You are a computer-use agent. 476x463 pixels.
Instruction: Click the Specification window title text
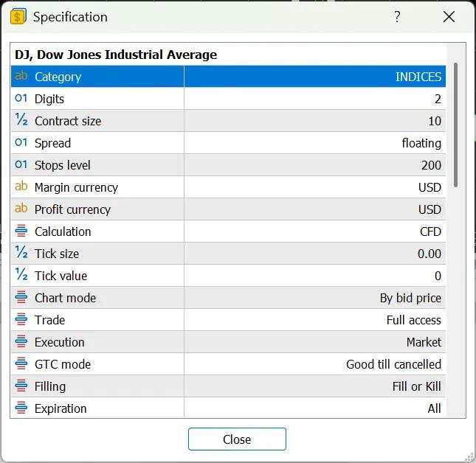pyautogui.click(x=70, y=17)
